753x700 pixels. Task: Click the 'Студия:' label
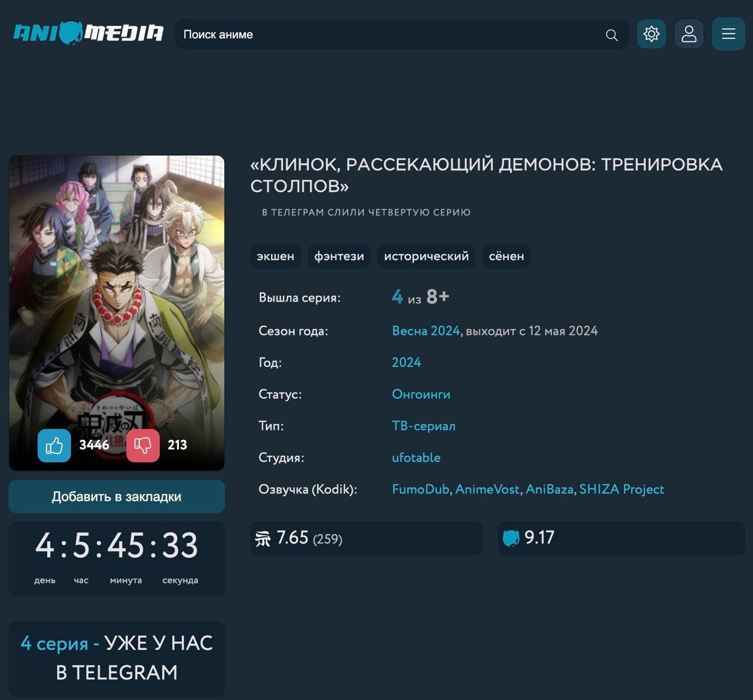(x=281, y=458)
